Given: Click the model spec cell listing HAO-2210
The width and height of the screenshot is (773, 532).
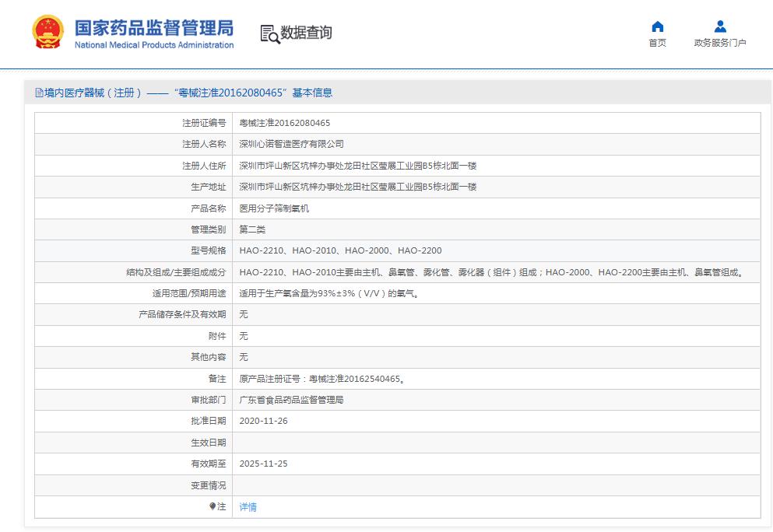Looking at the screenshot, I should [x=339, y=250].
